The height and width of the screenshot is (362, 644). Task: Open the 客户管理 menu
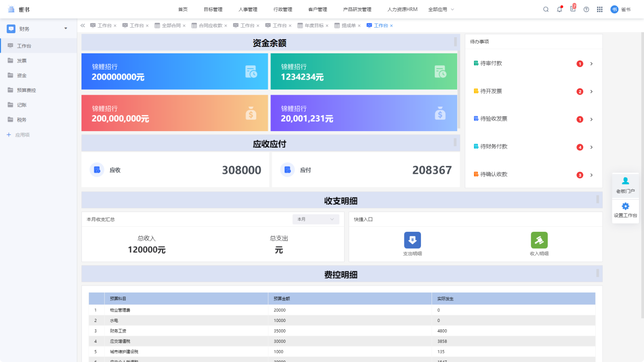coord(317,9)
